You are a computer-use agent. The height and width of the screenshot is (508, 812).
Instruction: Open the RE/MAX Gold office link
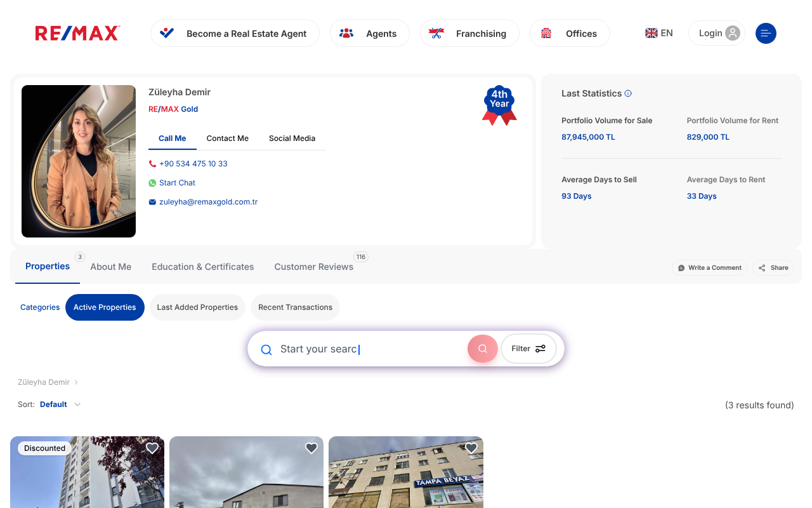pos(173,109)
